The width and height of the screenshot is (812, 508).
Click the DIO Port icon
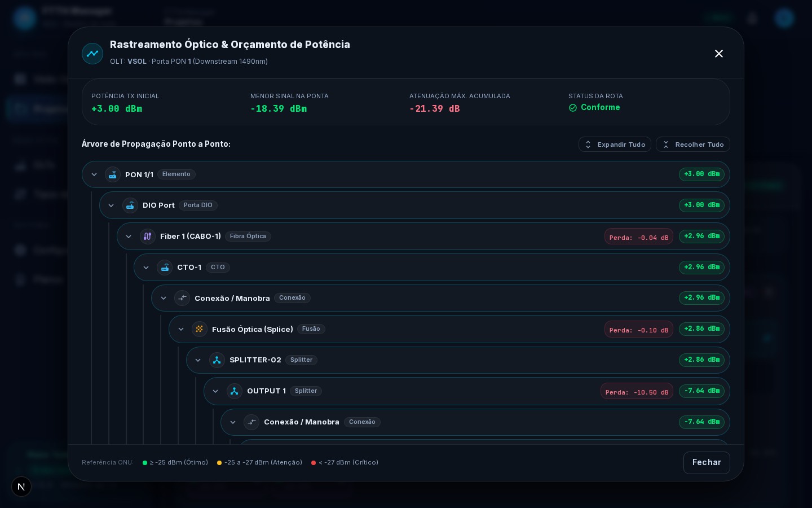[x=130, y=205]
